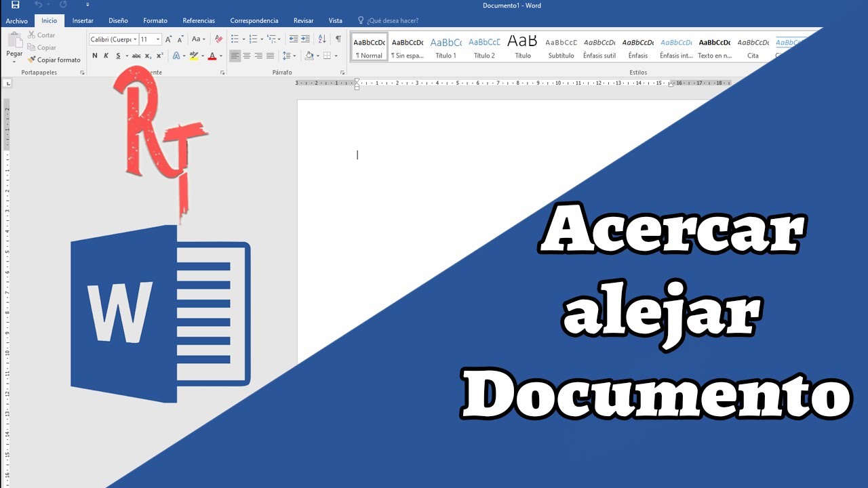
Task: Click the Cortar button
Action: click(x=41, y=35)
